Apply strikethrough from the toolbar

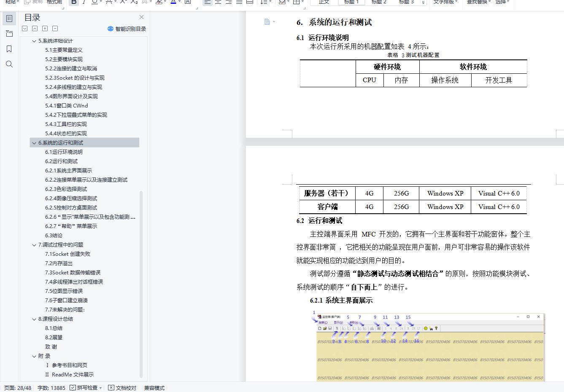109,2
